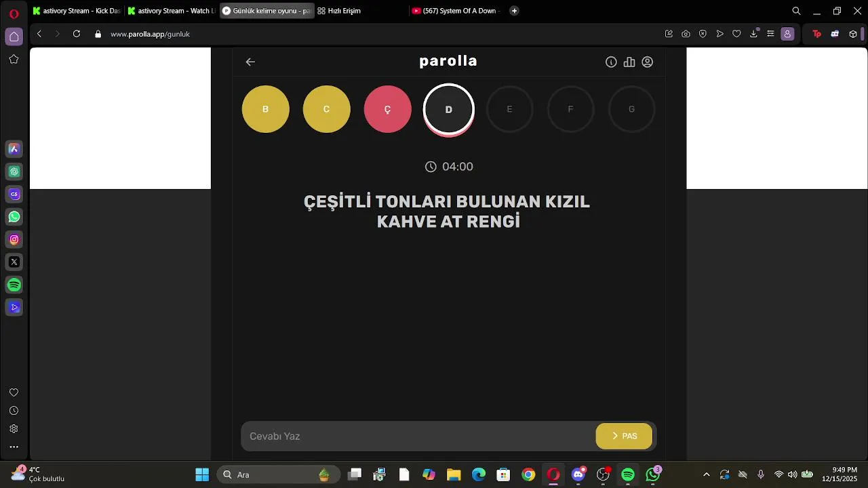This screenshot has width=868, height=488.
Task: Open the sidebar home start page icon
Action: point(14,37)
